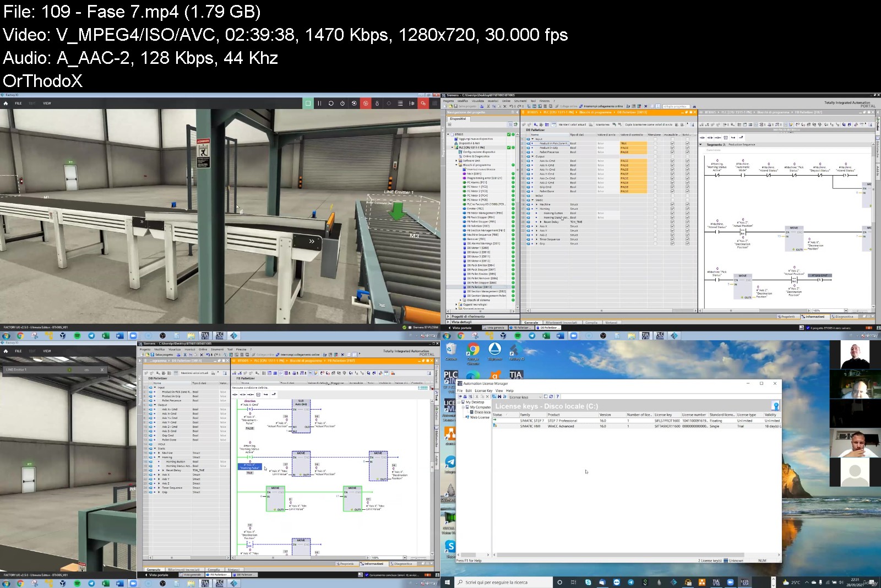Select DB Palletizer [DB13] in project tree

pos(479,287)
